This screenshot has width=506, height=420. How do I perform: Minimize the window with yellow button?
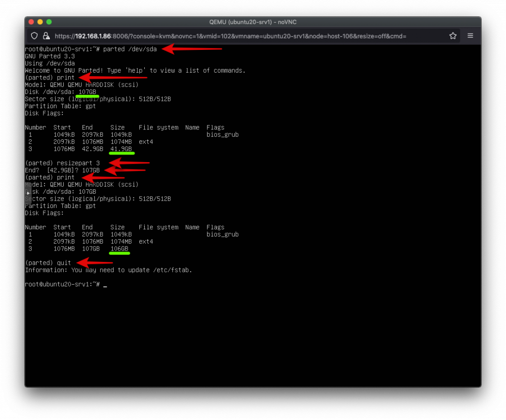(40, 22)
